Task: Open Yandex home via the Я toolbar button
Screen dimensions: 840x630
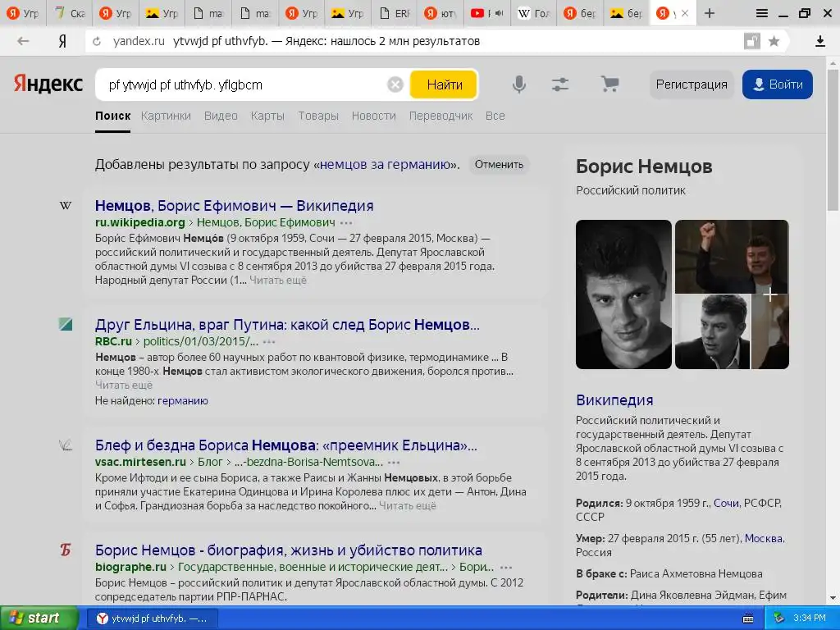Action: pyautogui.click(x=62, y=41)
